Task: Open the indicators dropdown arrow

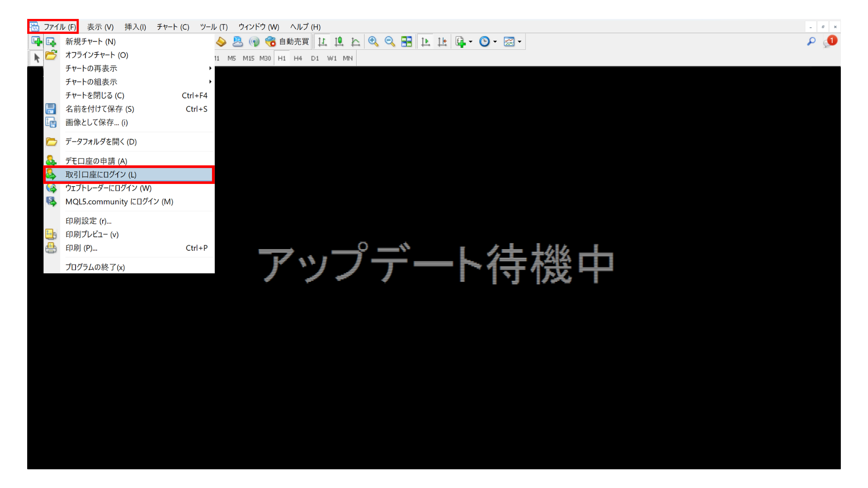Action: [x=470, y=41]
